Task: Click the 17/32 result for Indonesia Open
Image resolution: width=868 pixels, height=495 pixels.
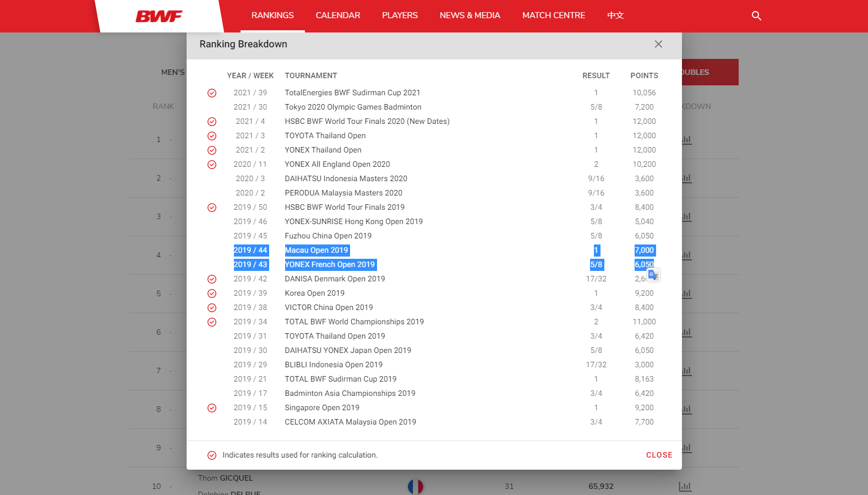Action: 596,365
